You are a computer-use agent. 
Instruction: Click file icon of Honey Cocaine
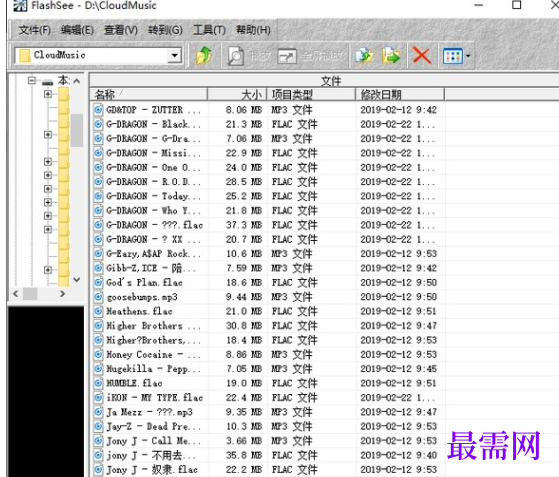pos(98,354)
